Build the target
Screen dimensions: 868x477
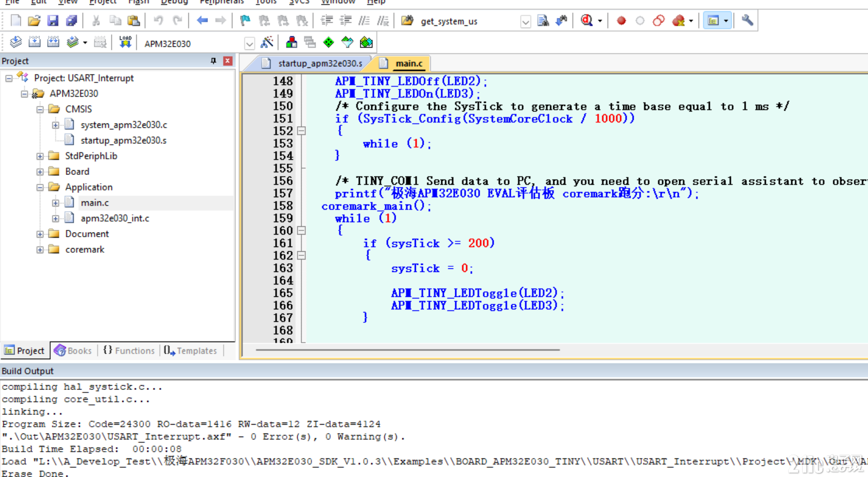pyautogui.click(x=34, y=43)
